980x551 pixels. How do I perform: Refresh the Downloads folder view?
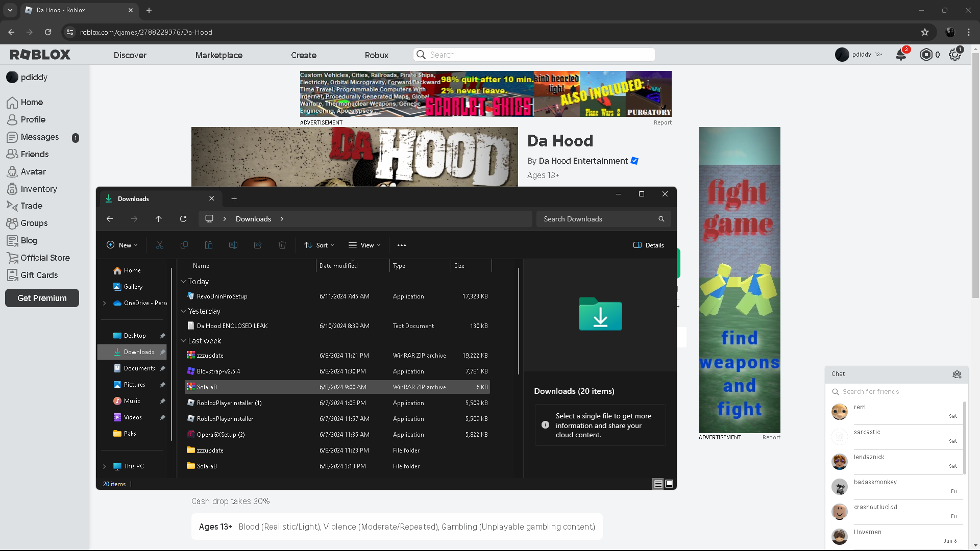coord(183,219)
